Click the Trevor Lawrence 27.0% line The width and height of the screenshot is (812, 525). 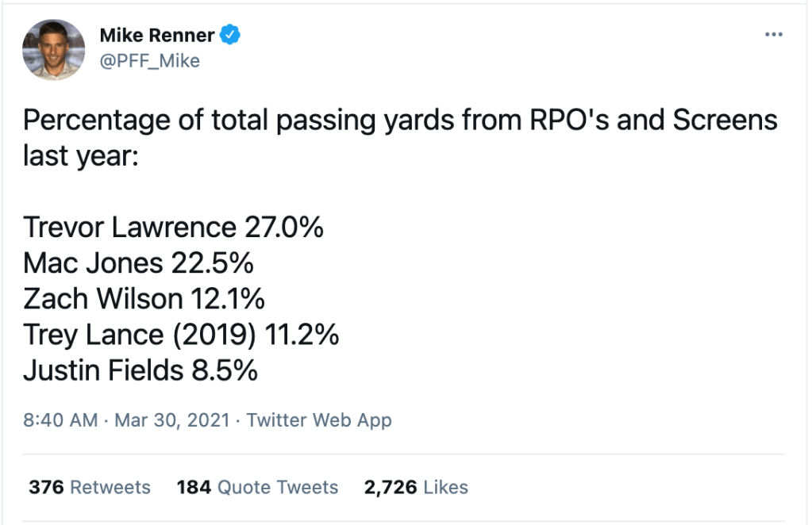(173, 228)
